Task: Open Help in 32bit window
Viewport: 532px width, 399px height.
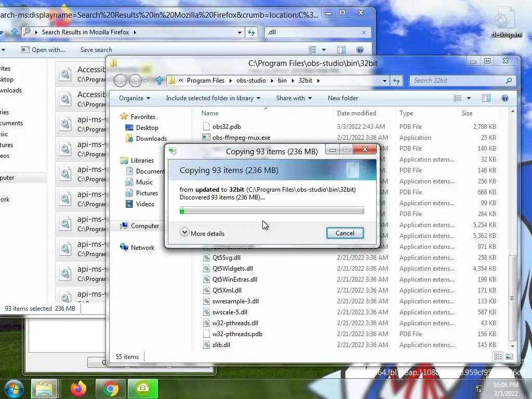Action: (505, 98)
